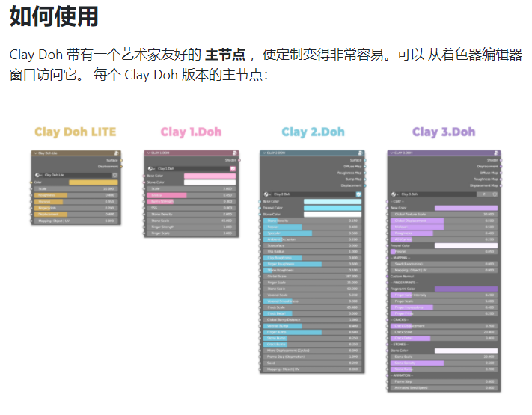Screen dimensions: 532x415
Task: Click the Clay Doh LITE yellow heading
Action: 76,132
